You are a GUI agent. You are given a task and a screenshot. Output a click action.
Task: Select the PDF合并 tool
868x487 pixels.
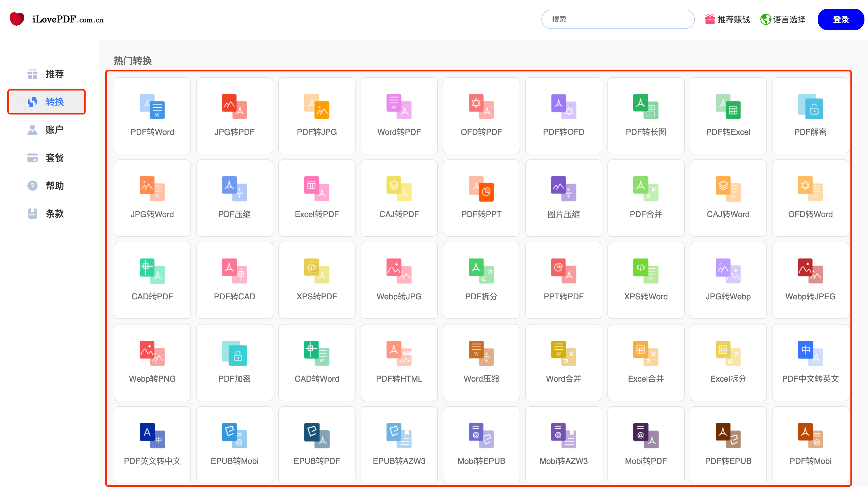(x=646, y=197)
